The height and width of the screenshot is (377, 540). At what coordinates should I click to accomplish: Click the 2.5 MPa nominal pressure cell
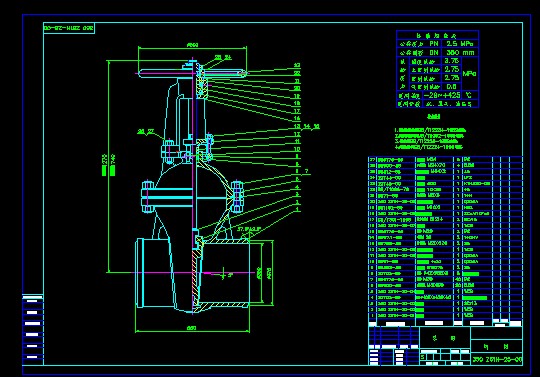point(460,44)
